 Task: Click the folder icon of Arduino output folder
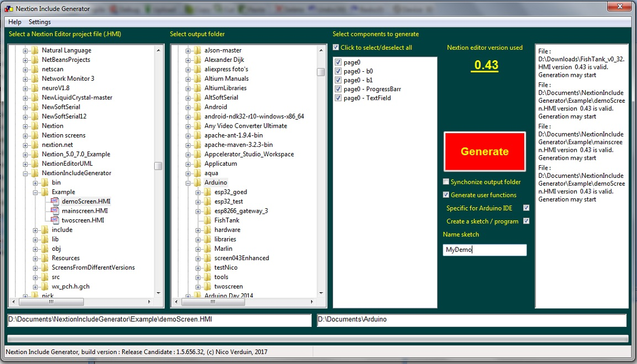(x=197, y=182)
